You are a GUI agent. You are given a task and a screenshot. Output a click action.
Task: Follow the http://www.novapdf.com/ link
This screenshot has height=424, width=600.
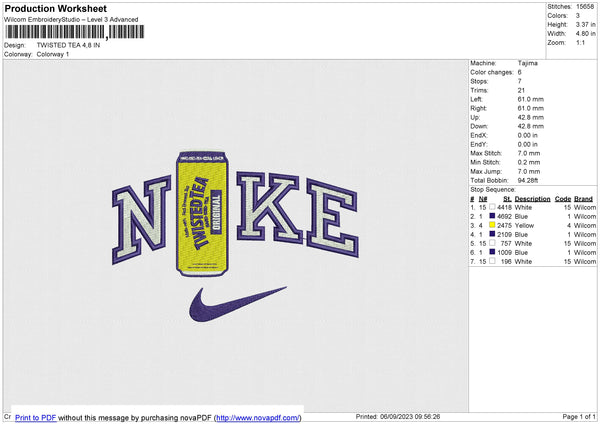click(x=258, y=417)
